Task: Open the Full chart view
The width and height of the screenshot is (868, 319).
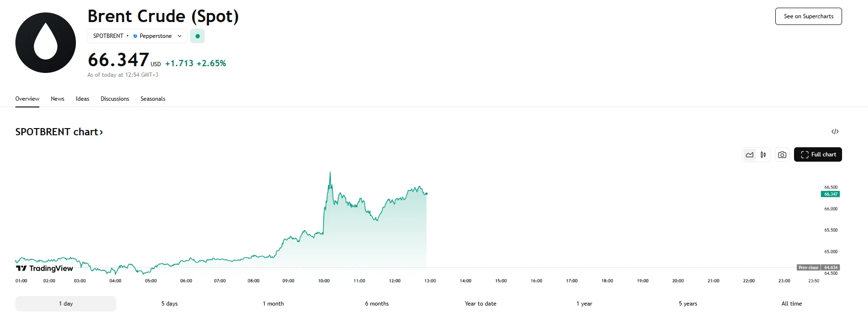Action: (818, 154)
